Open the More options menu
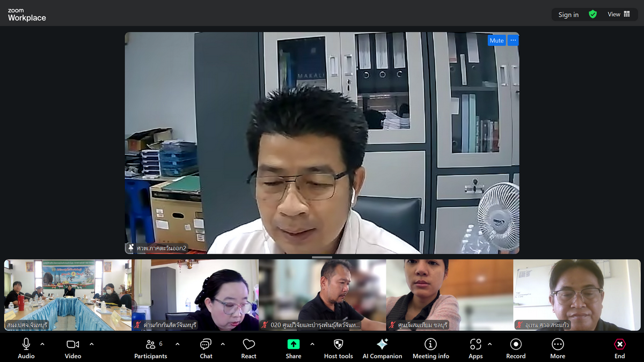This screenshot has width=644, height=362. (x=557, y=348)
